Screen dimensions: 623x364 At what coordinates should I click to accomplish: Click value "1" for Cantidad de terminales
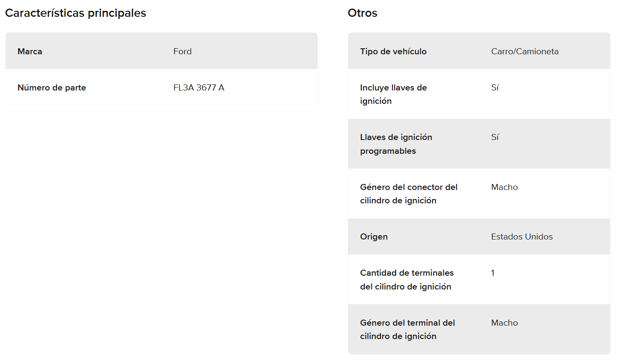pos(493,273)
